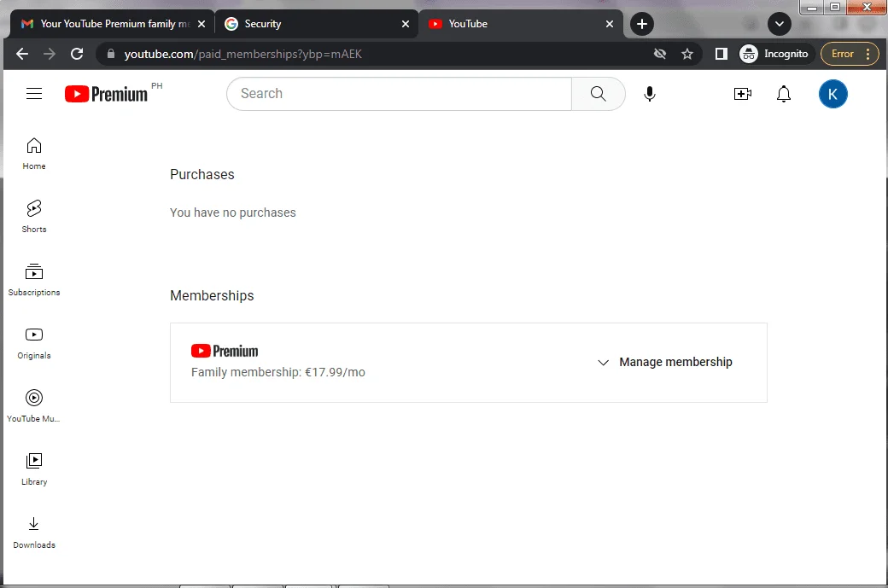Open the tab search dropdown
Screen dimensions: 888x588
coord(780,24)
